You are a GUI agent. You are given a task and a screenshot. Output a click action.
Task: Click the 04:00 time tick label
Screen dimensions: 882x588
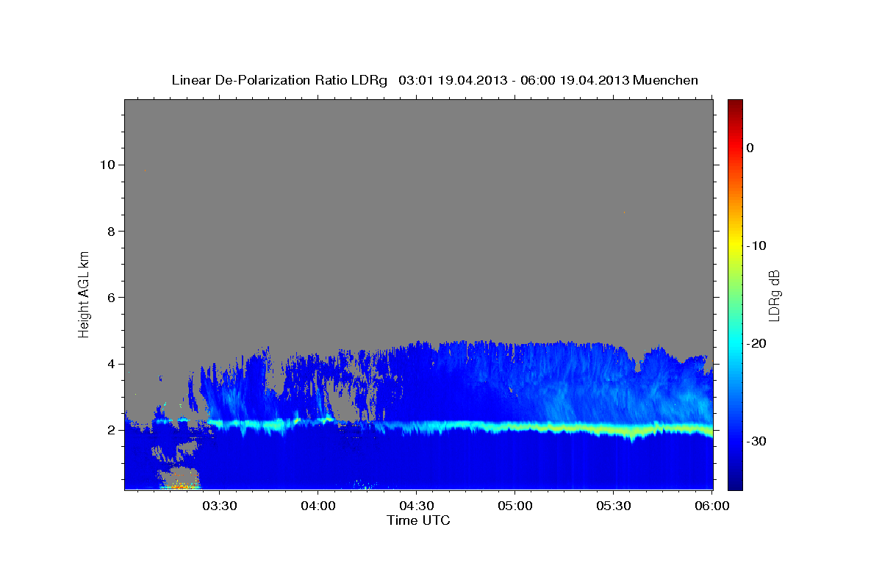coord(318,506)
